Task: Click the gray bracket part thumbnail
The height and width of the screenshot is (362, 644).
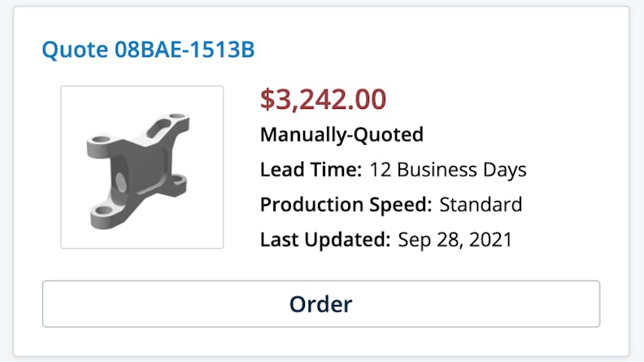Action: click(141, 167)
